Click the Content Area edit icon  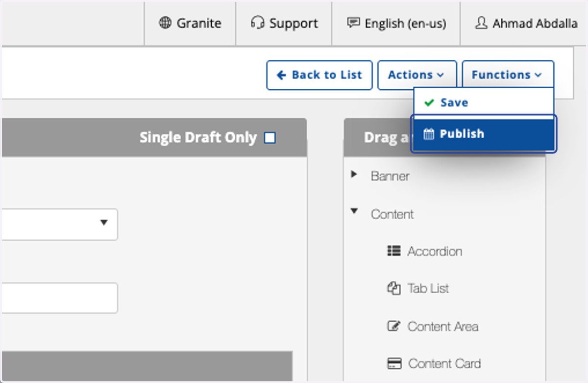pos(394,326)
